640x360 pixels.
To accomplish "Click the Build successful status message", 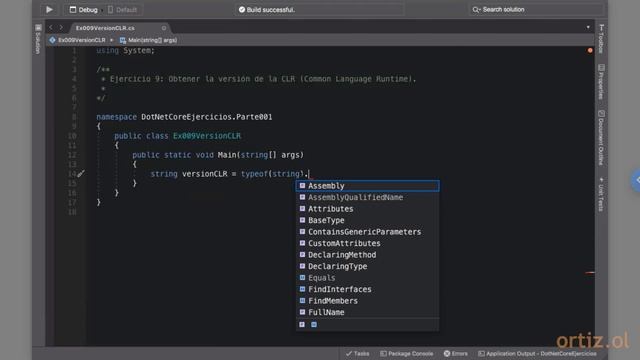I will point(267,9).
